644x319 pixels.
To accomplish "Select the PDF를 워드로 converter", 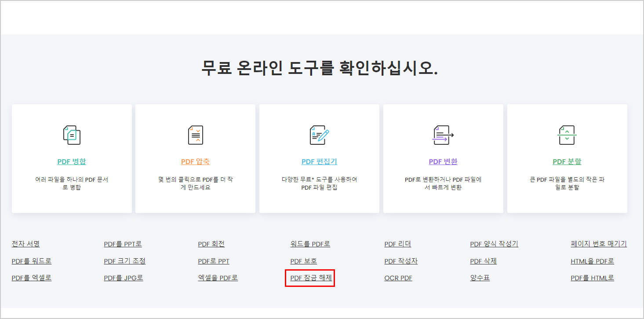I will pos(31,260).
